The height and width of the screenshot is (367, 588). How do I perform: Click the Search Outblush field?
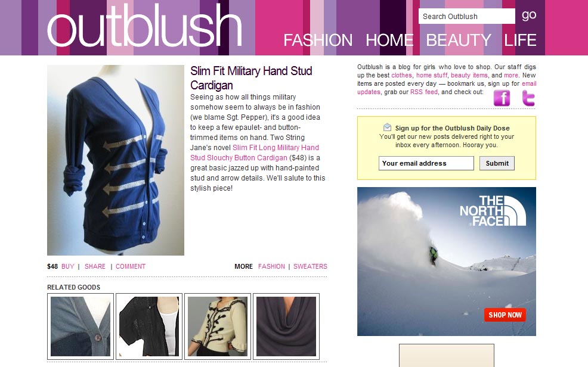pos(467,17)
